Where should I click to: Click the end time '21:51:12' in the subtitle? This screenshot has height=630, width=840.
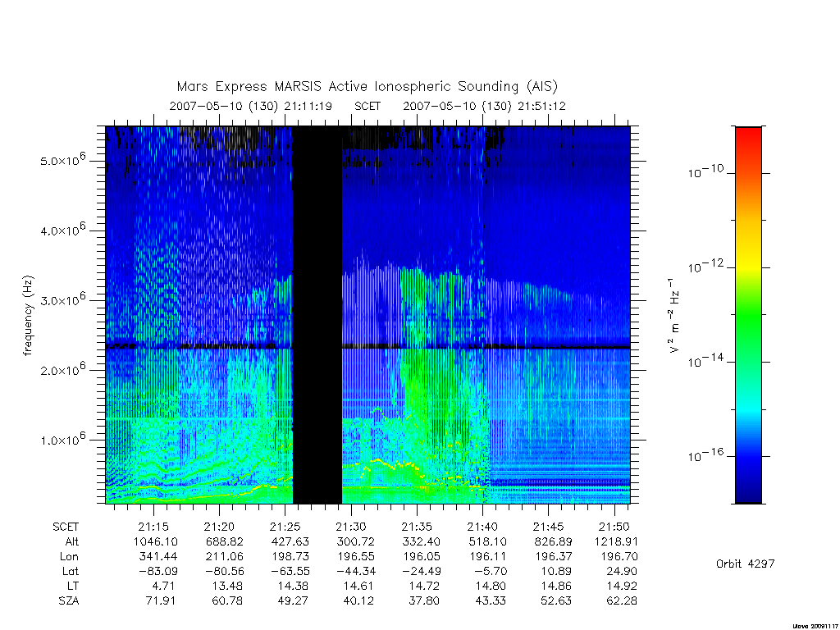tap(541, 106)
